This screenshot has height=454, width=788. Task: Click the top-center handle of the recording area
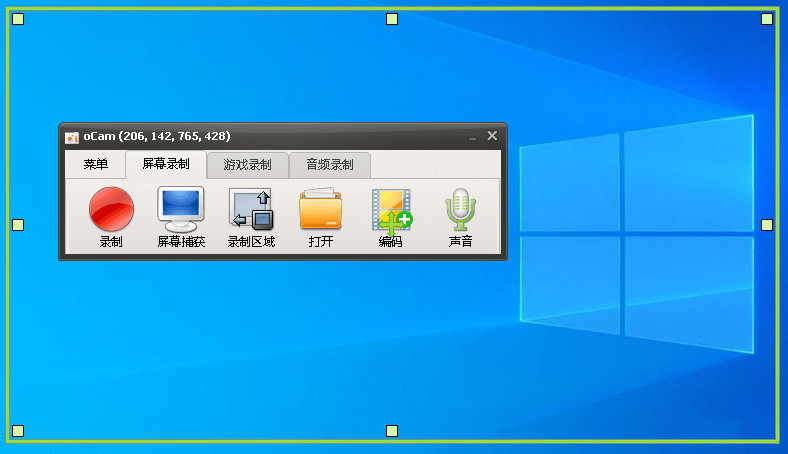392,19
